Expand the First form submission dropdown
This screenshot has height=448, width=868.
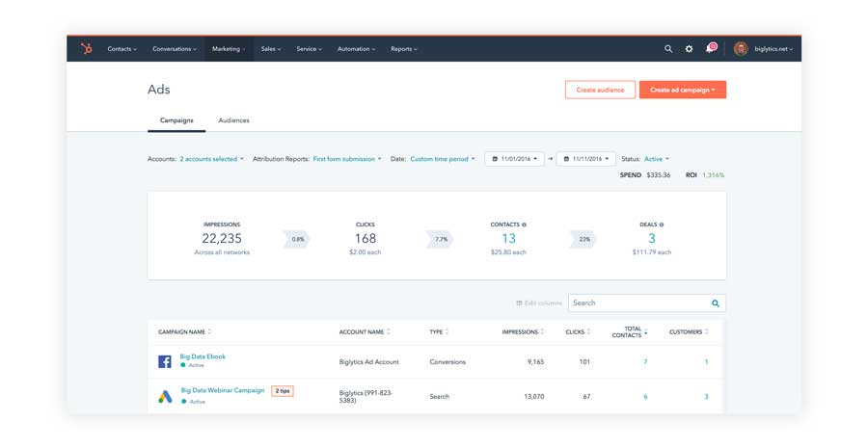[x=347, y=159]
